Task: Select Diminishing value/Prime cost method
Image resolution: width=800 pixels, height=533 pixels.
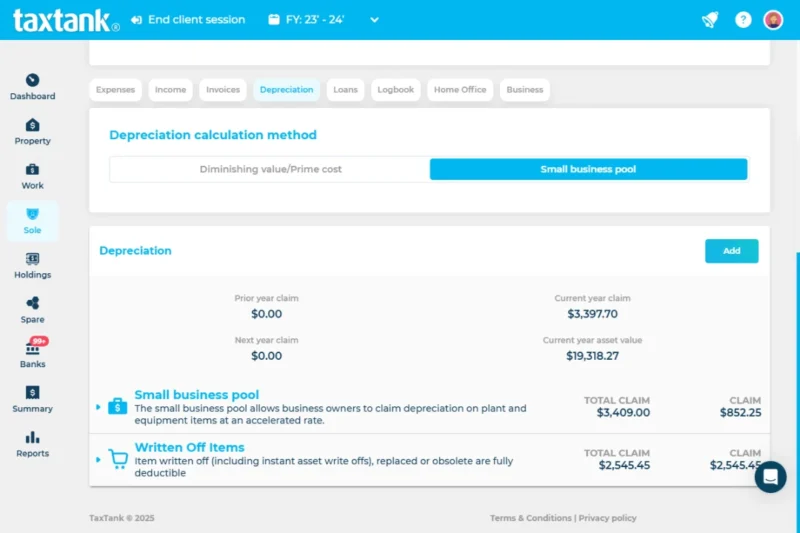Action: coord(270,169)
